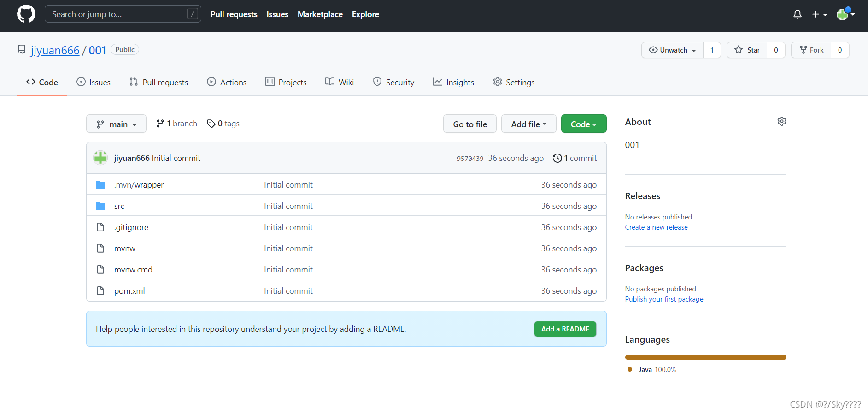This screenshot has height=414, width=868.
Task: Switch to the Wiki tab
Action: [340, 82]
